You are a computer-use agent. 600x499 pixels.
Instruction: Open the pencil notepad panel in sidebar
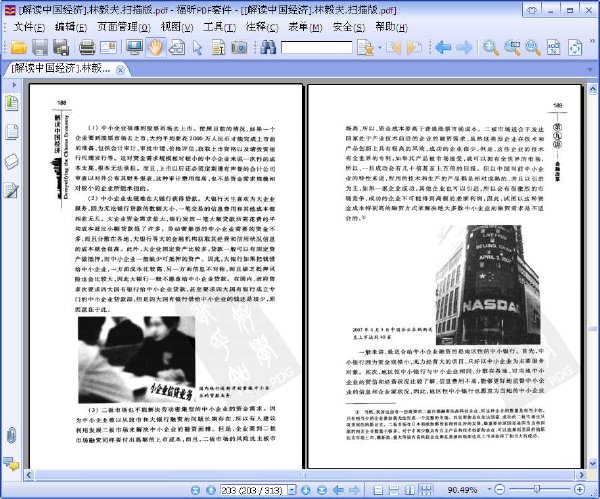coord(11,191)
